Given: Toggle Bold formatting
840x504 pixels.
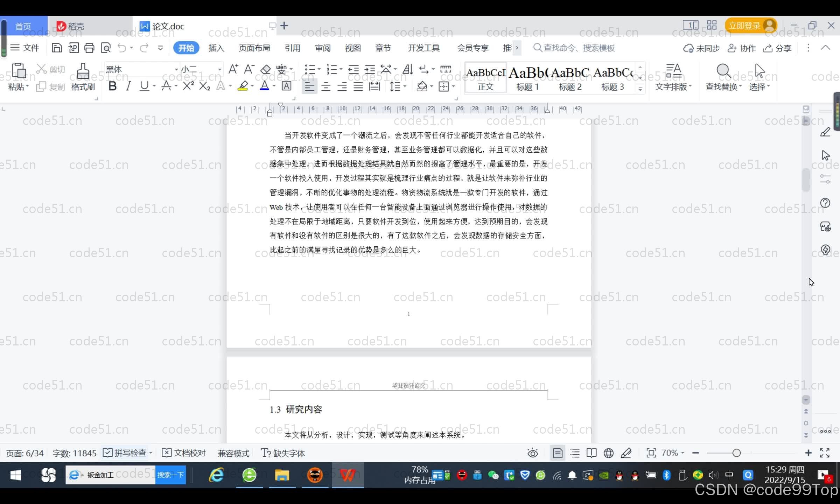Looking at the screenshot, I should 112,86.
